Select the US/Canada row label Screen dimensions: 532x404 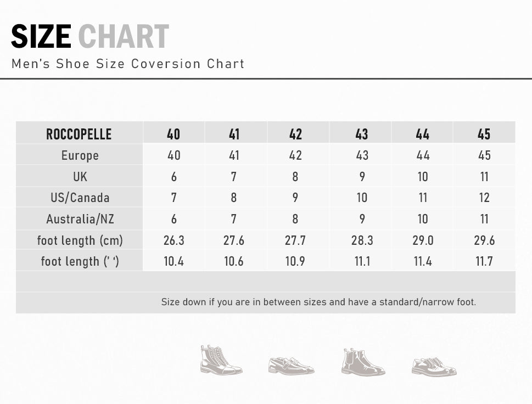point(80,198)
